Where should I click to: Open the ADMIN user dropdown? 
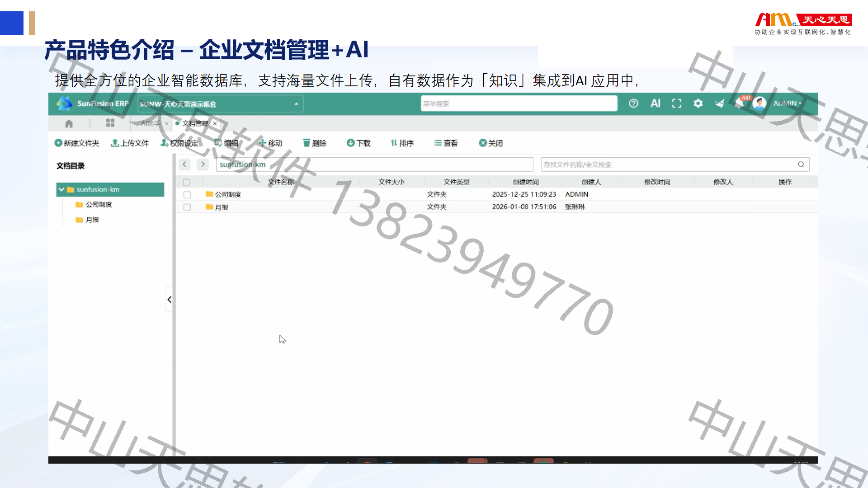(787, 103)
